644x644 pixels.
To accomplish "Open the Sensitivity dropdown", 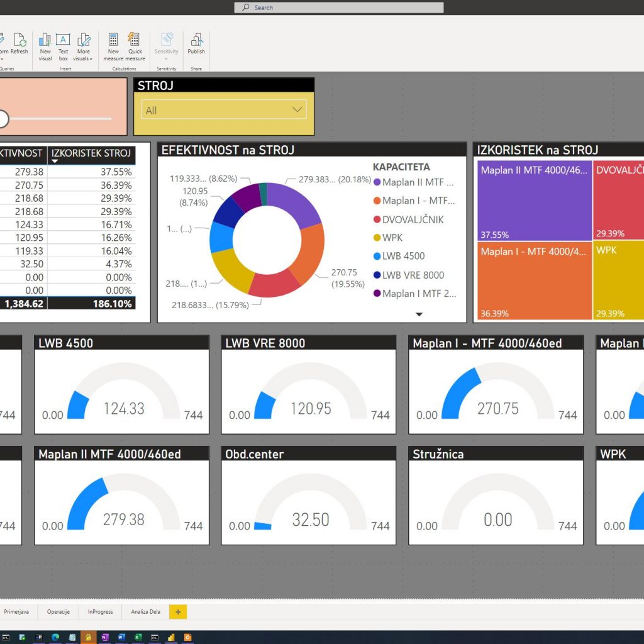I will coord(166,47).
